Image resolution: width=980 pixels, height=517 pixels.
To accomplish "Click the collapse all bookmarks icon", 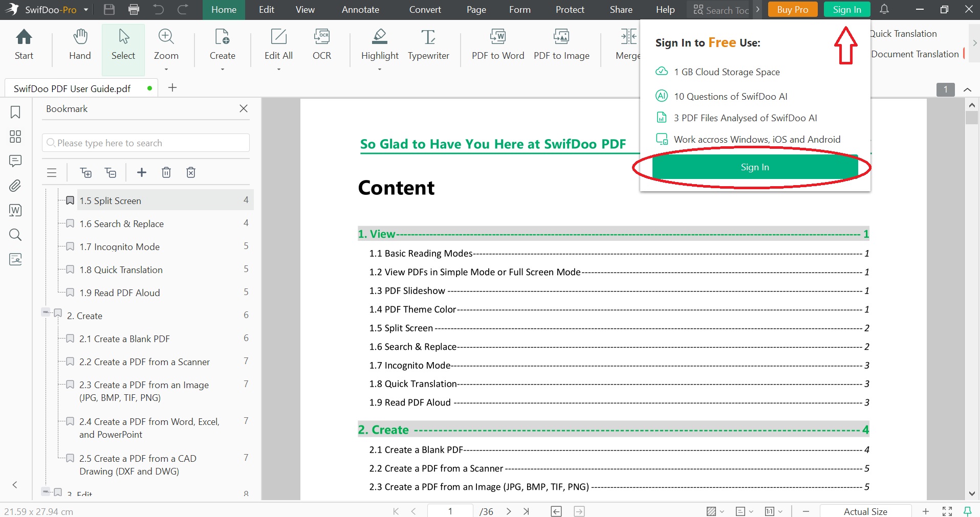I will (x=111, y=172).
